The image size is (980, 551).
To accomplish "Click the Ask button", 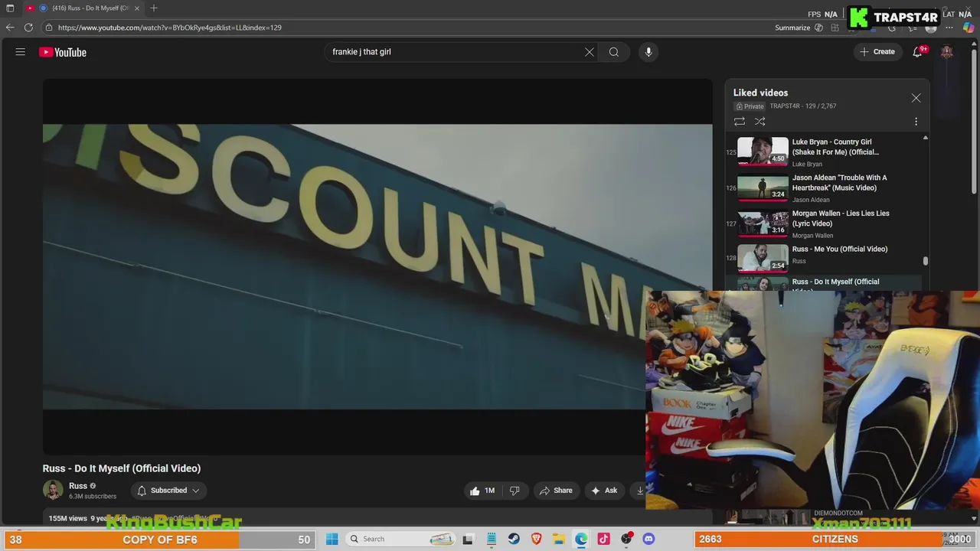I will tap(603, 491).
